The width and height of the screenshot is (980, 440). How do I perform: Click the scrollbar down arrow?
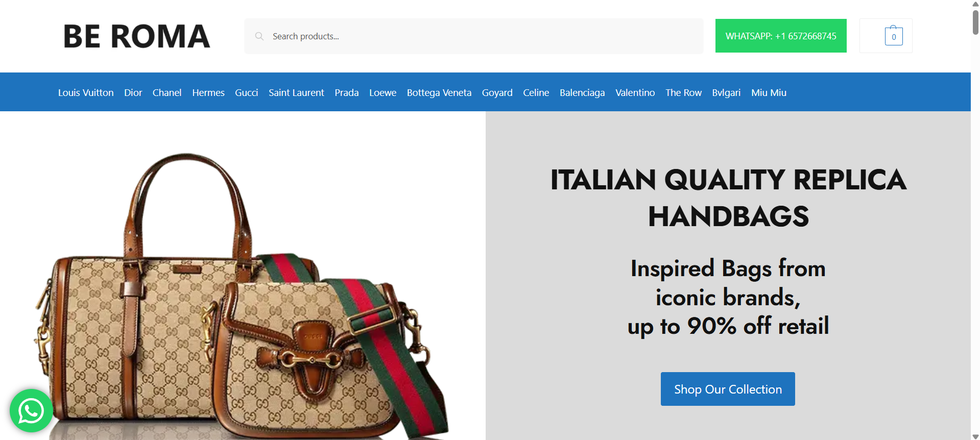pos(975,436)
